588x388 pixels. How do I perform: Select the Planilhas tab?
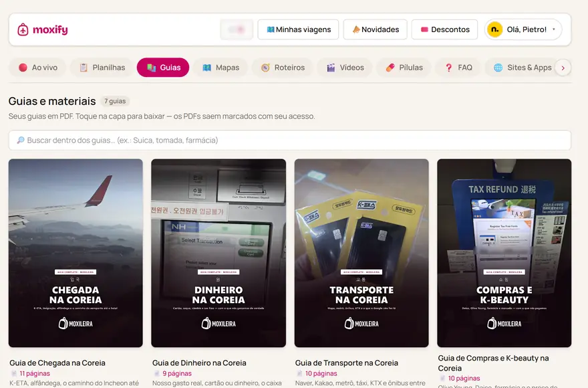pos(102,68)
